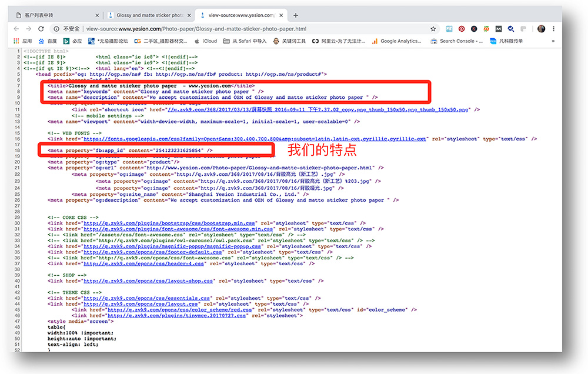Go back using the browser back arrow
This screenshot has width=588, height=374.
click(x=16, y=29)
